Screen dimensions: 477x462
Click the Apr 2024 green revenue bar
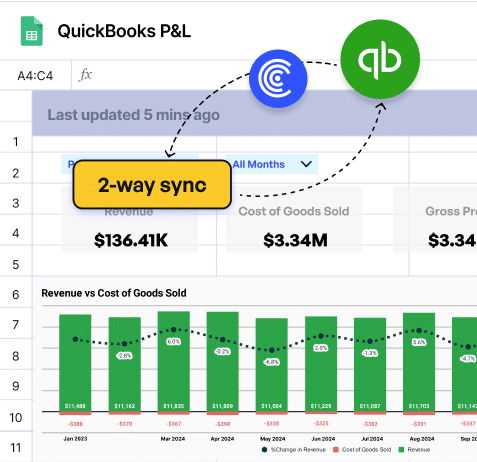[x=223, y=362]
